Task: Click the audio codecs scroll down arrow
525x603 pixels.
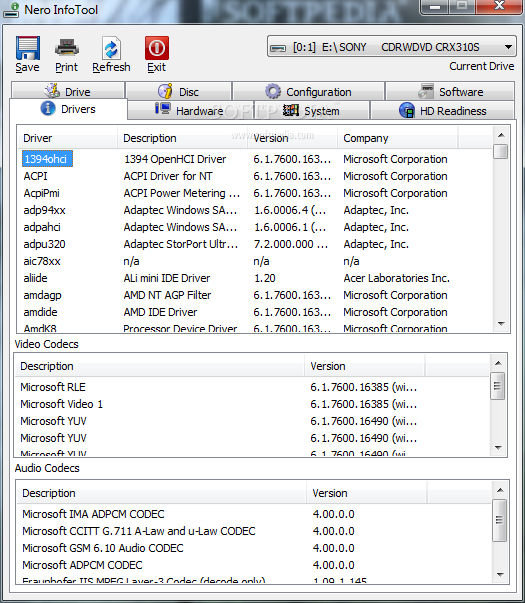Action: pos(500,575)
